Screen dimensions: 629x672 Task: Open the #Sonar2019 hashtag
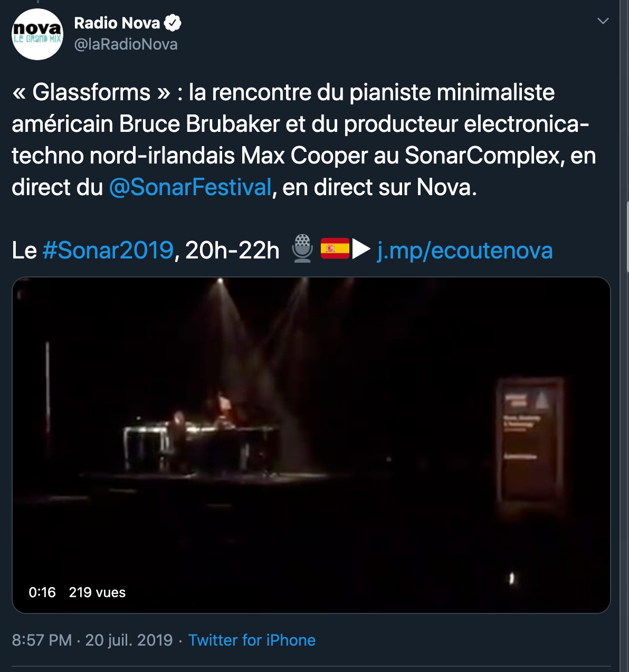108,250
